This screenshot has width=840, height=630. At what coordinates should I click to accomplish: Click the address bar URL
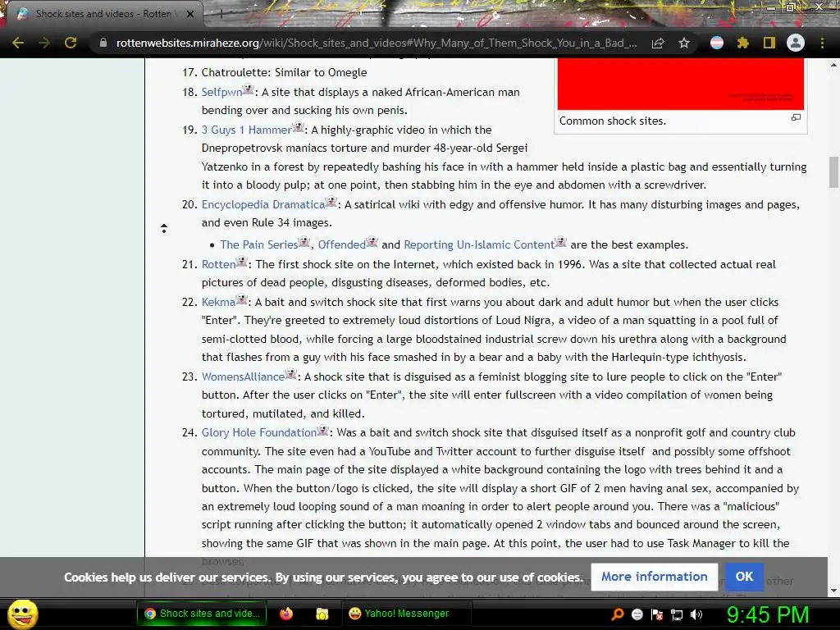(x=377, y=43)
